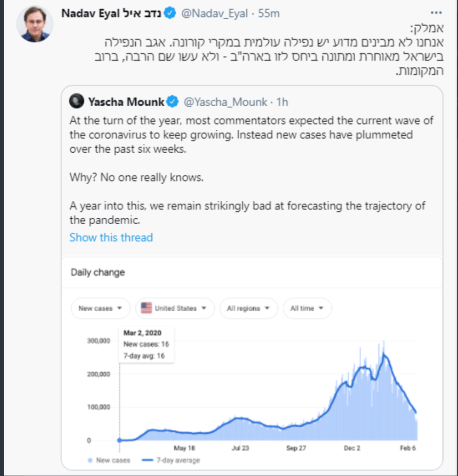Click the 7-day average legend line
This screenshot has height=476, width=458.
[x=146, y=461]
